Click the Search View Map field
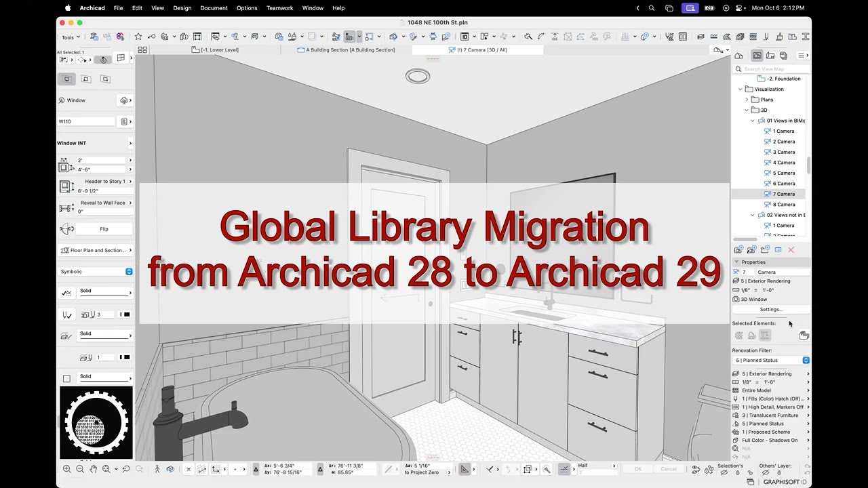Viewport: 868px width, 488px height. (x=772, y=69)
